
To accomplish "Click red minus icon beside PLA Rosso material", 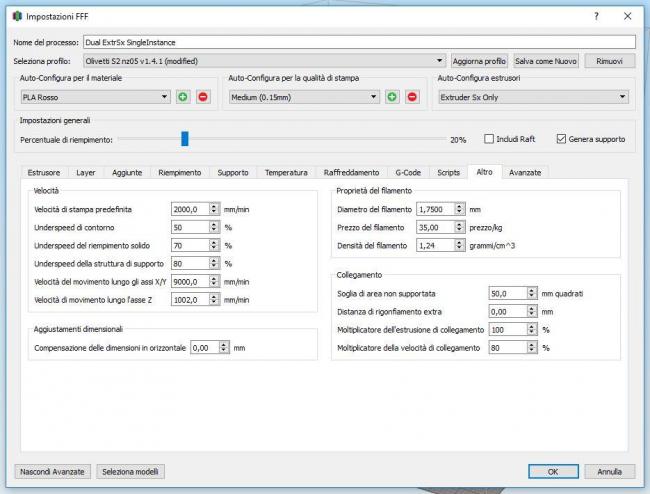I will click(203, 97).
